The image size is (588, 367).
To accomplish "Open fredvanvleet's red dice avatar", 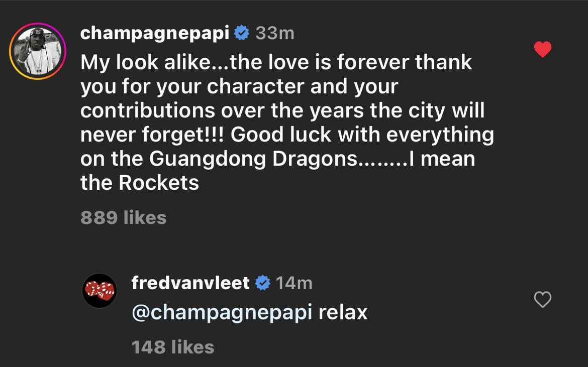I will click(99, 290).
